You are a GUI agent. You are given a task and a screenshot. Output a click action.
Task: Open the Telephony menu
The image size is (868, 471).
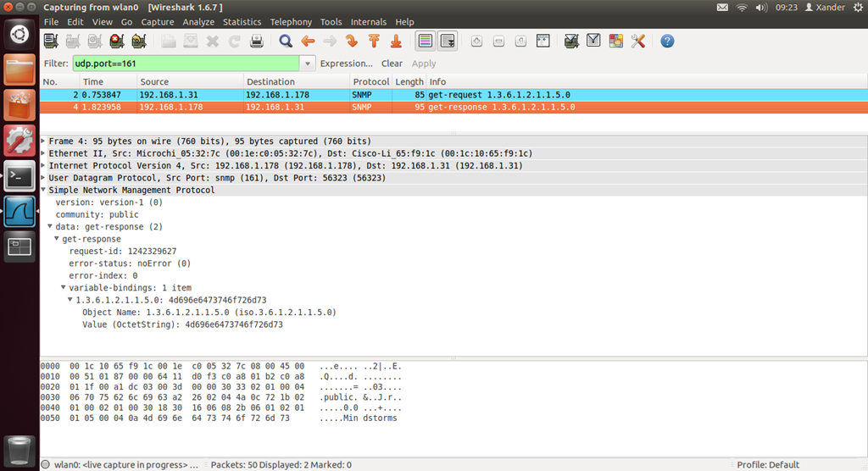coord(291,22)
